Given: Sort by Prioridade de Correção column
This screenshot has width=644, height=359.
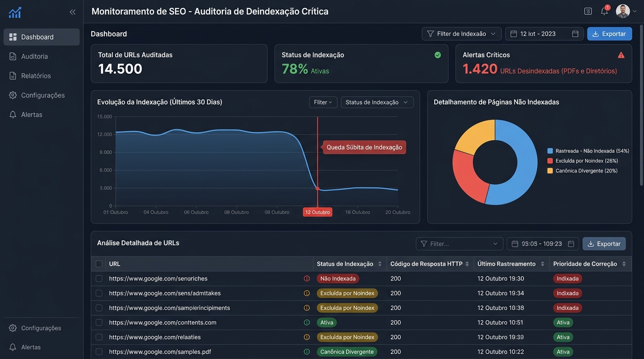Looking at the screenshot, I should (623, 264).
